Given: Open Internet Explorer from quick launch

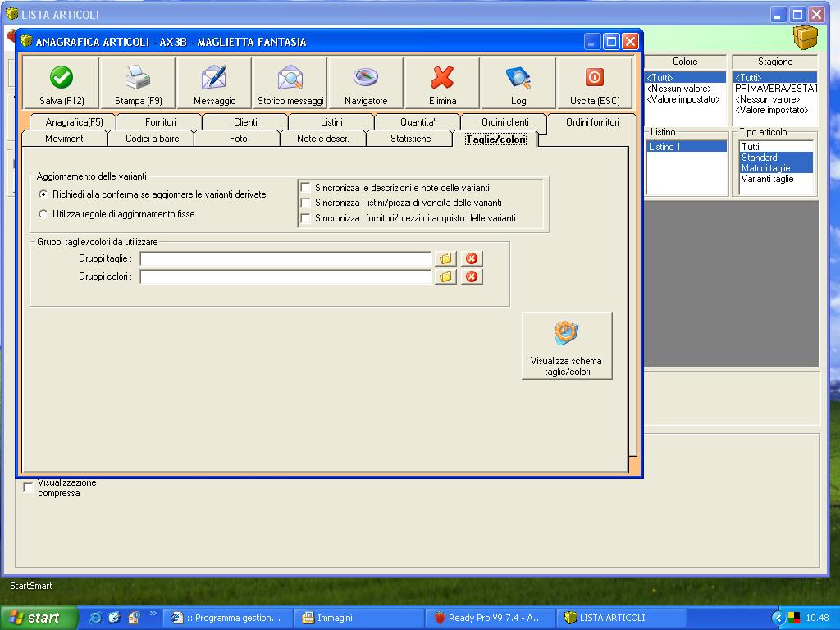Looking at the screenshot, I should tap(95, 618).
